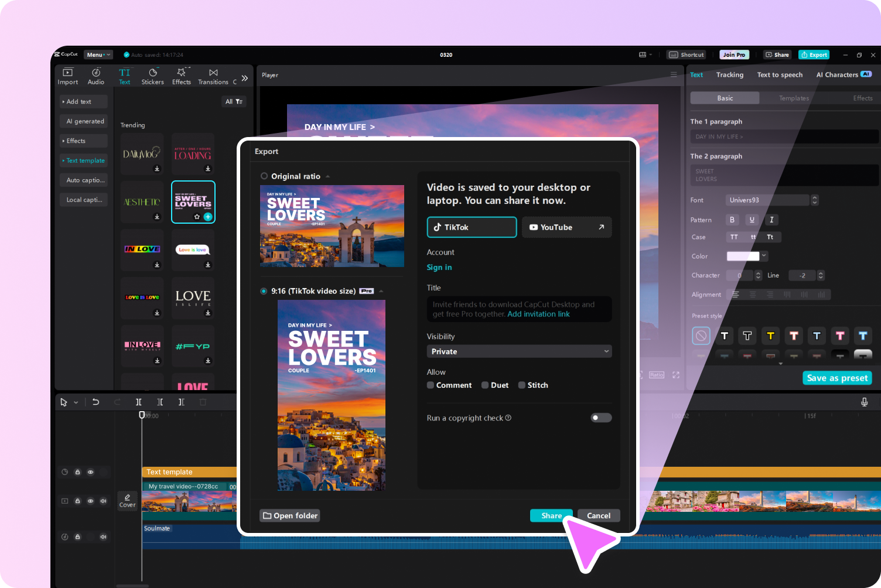Switch to the Templates tab
The height and width of the screenshot is (588, 881).
click(794, 98)
